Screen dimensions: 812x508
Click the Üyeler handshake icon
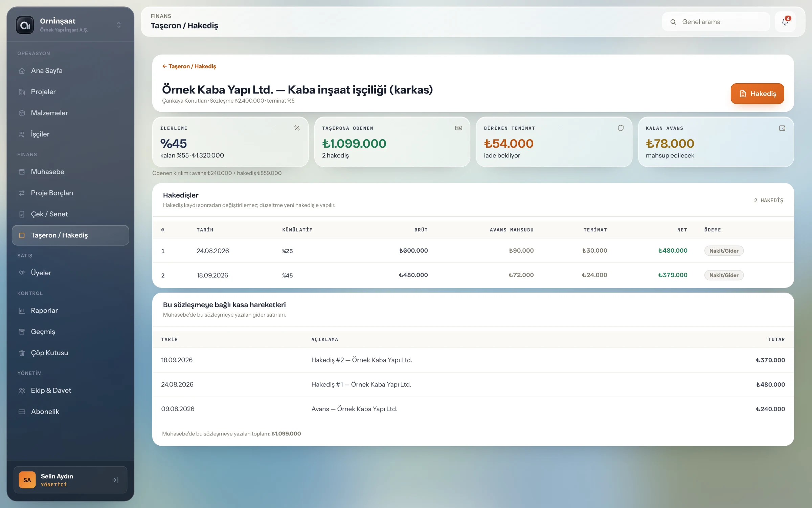[x=22, y=273]
